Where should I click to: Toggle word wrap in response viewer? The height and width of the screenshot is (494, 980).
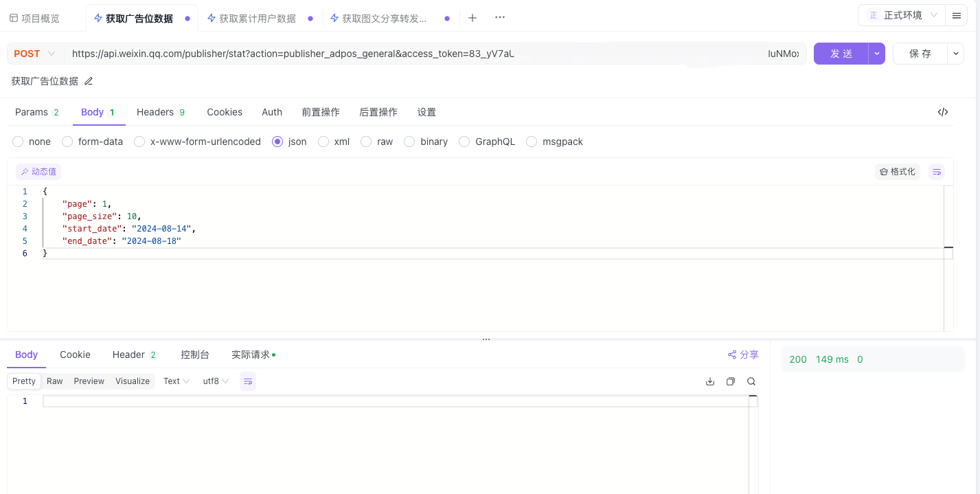tap(248, 381)
